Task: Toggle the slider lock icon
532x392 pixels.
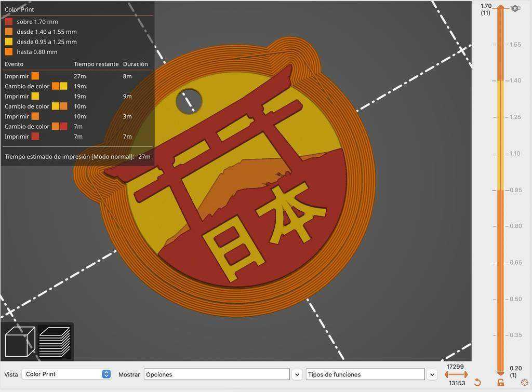Action: (500, 383)
